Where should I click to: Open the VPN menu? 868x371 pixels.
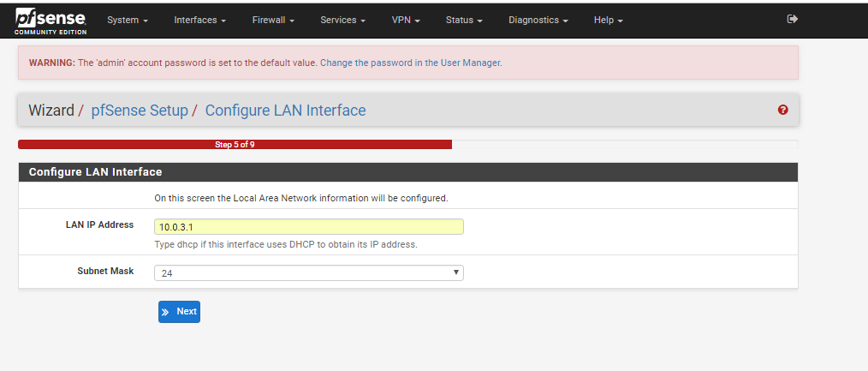tap(406, 20)
